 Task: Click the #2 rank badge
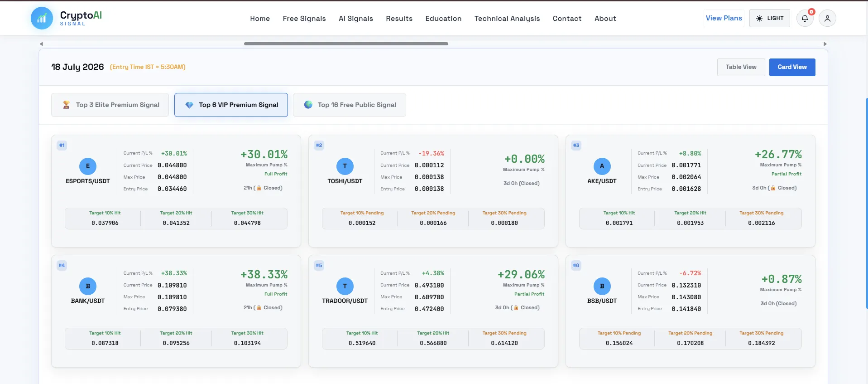click(319, 146)
